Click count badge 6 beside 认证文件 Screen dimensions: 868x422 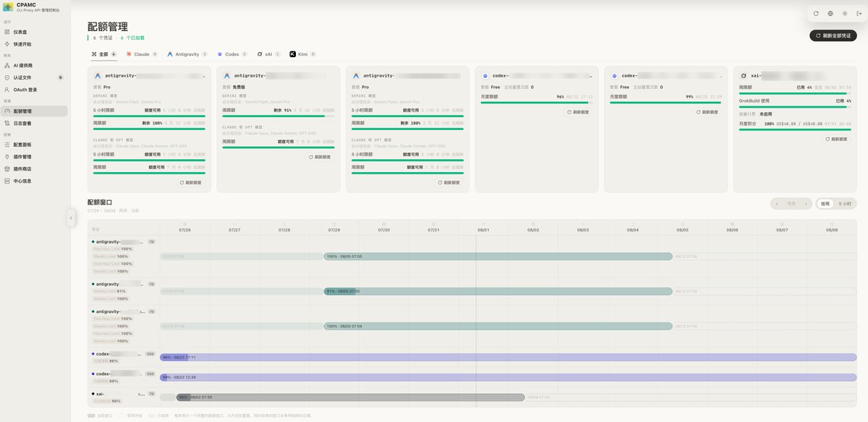(x=61, y=77)
